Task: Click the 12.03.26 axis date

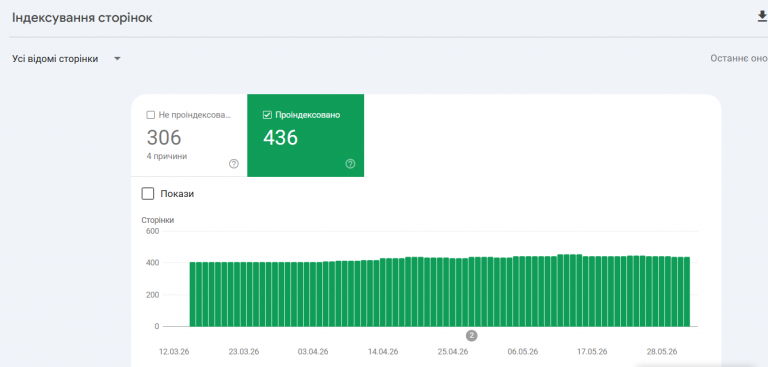Action: point(174,352)
